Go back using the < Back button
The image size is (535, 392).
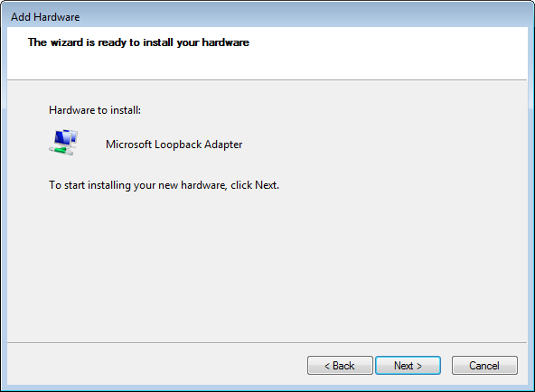[340, 366]
